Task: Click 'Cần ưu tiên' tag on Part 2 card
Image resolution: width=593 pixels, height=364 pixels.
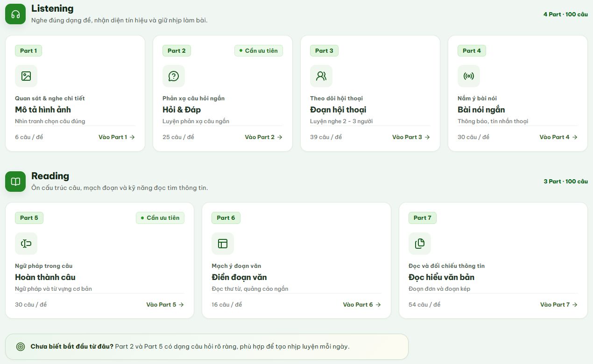Action: pos(259,51)
